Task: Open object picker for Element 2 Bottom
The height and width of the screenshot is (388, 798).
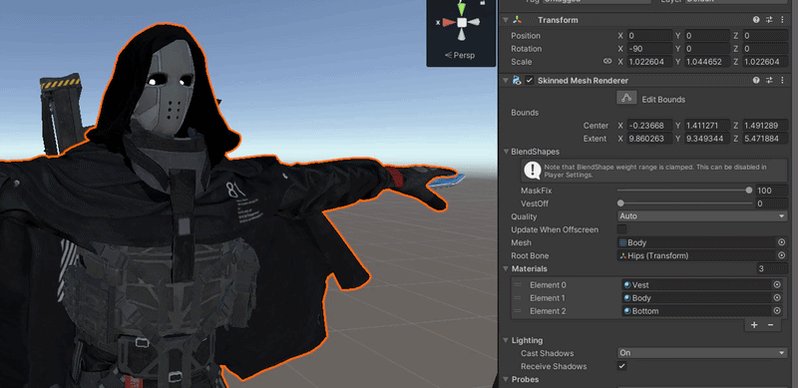Action: pos(777,311)
